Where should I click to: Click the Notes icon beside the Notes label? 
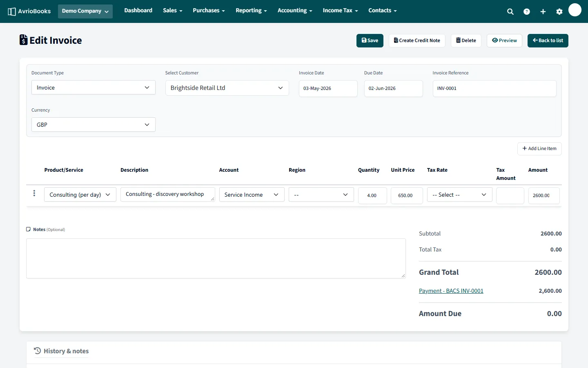pos(29,229)
